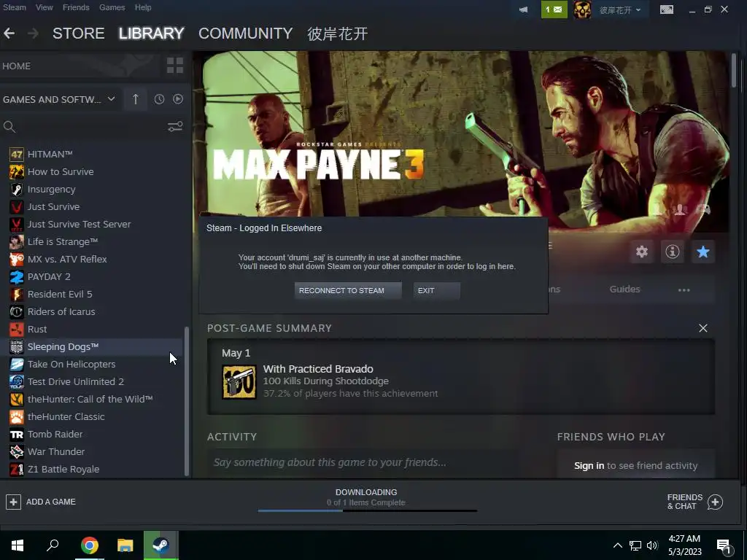Open File Explorer from the taskbar
747x560 pixels.
(x=125, y=545)
